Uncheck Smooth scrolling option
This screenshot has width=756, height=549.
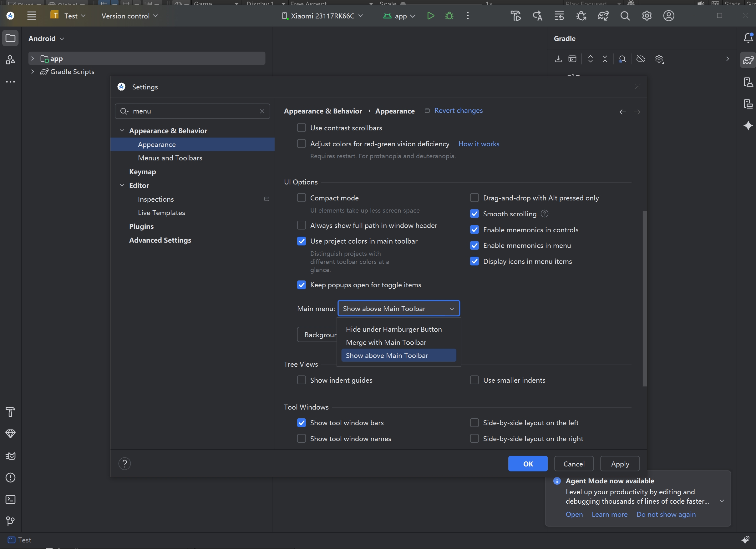point(474,214)
